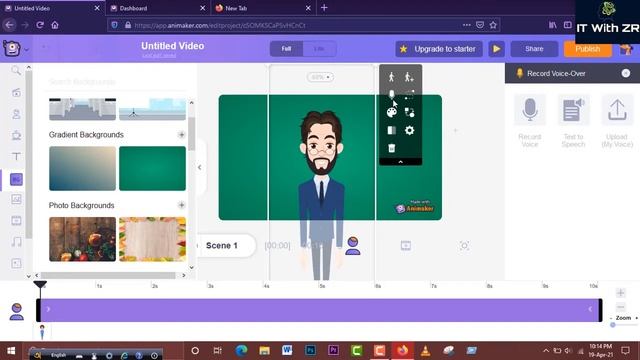The height and width of the screenshot is (360, 640).
Task: Click the Share button
Action: 534,49
